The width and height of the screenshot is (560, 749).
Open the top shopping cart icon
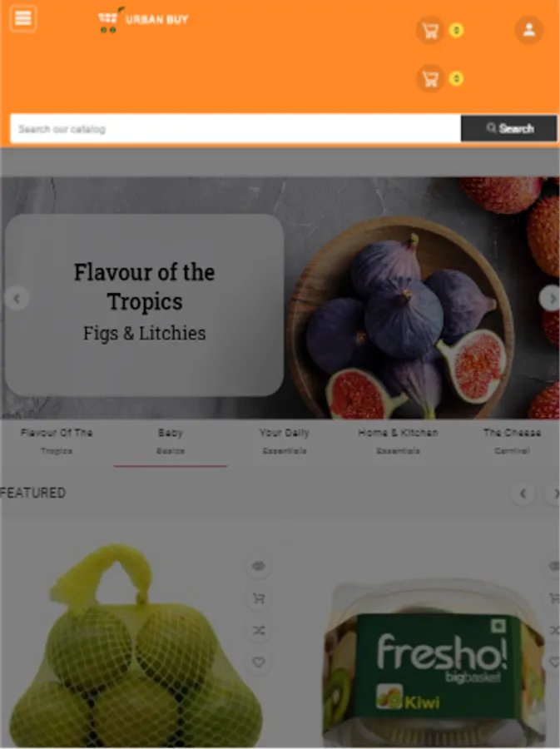[x=430, y=31]
